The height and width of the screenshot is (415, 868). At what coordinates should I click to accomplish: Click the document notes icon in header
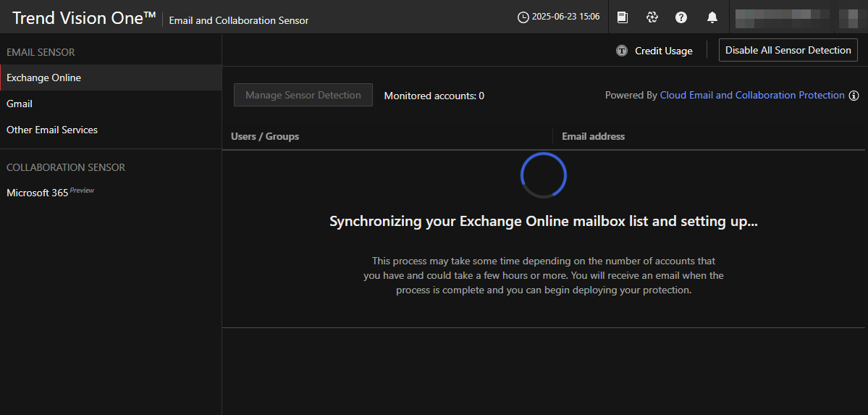(622, 17)
